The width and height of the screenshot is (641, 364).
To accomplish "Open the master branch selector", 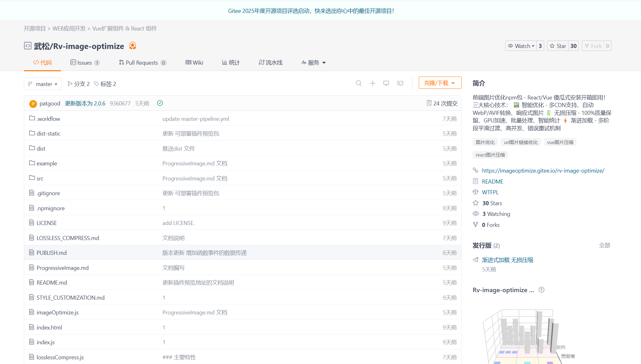I will click(x=42, y=84).
